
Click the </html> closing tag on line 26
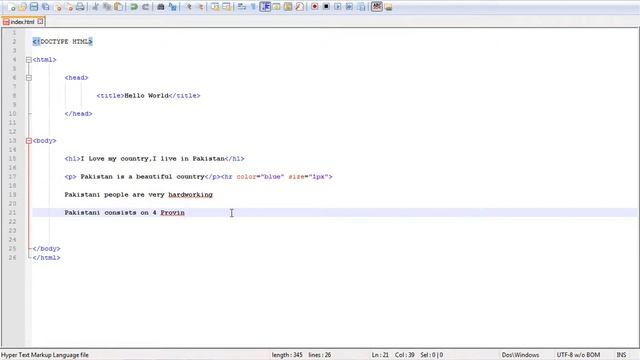click(47, 258)
